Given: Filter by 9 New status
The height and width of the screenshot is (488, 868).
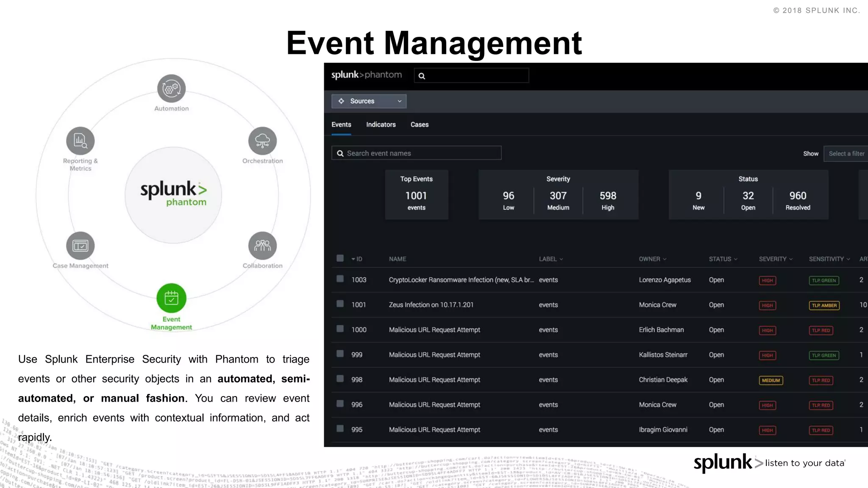Looking at the screenshot, I should (698, 200).
